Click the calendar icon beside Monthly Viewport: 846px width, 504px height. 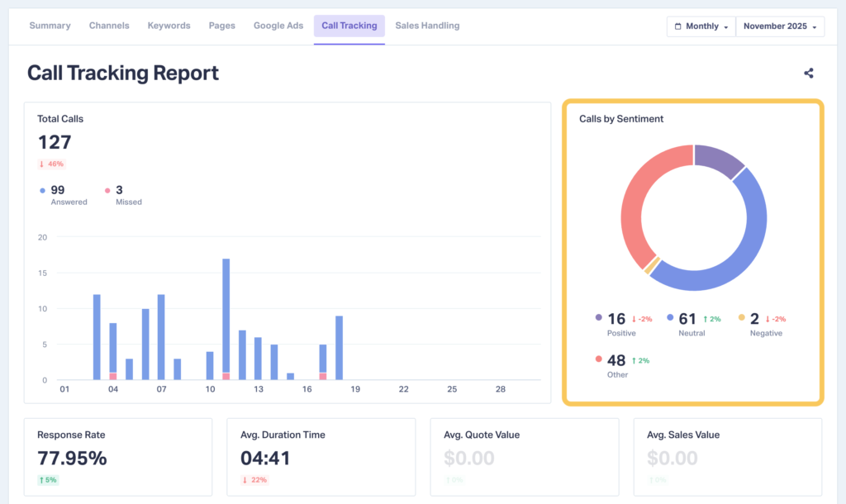tap(680, 26)
